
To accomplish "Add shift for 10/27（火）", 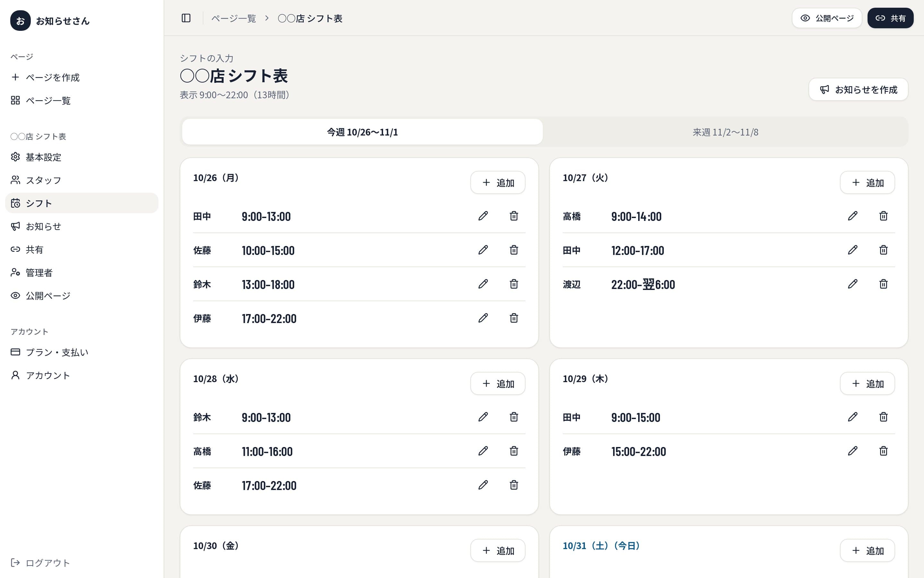I will 868,183.
